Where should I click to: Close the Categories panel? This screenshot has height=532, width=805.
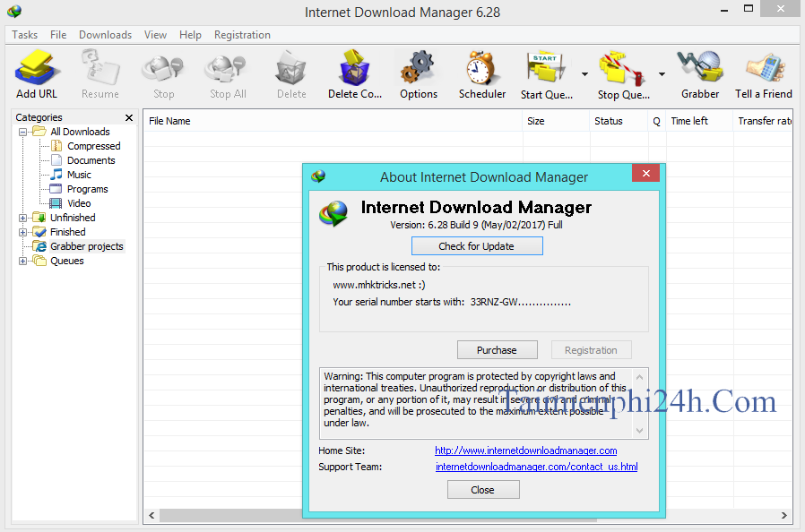point(129,117)
